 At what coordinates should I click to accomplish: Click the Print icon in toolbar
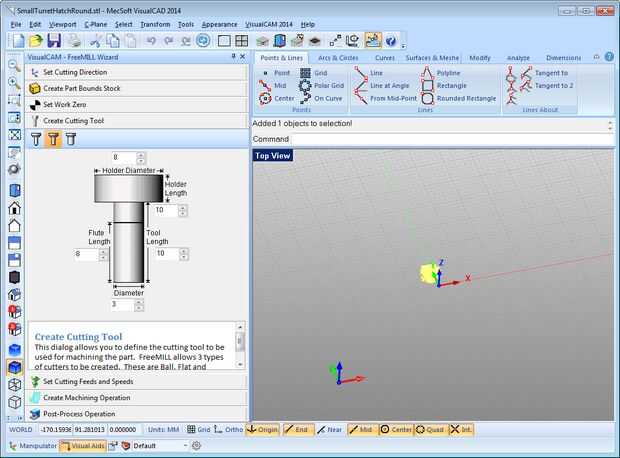[x=74, y=40]
